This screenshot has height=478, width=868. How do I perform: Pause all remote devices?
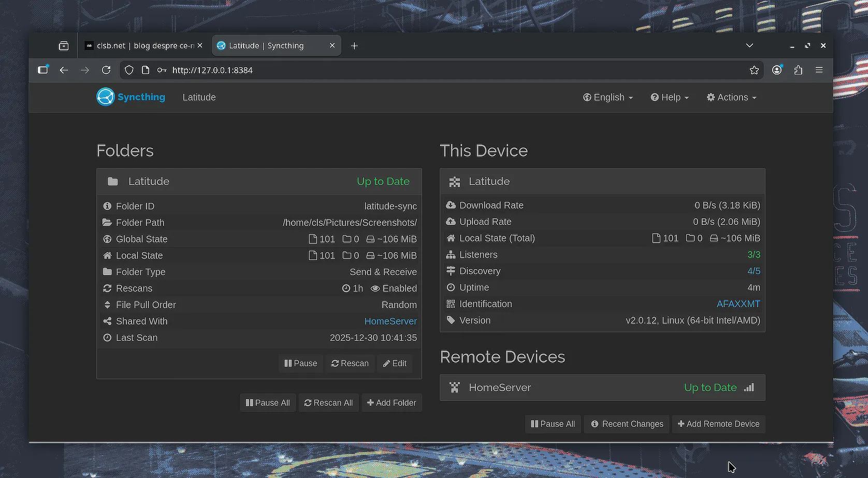click(553, 424)
